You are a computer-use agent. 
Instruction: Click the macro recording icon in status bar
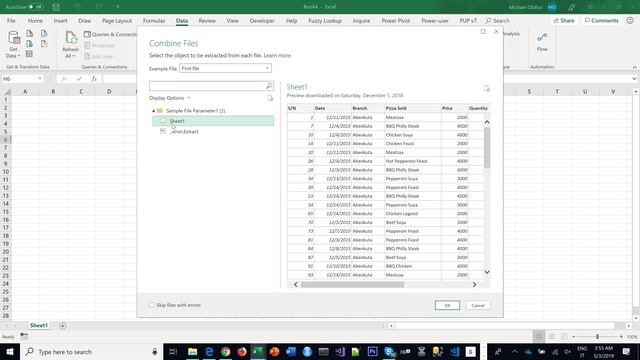(x=24, y=336)
